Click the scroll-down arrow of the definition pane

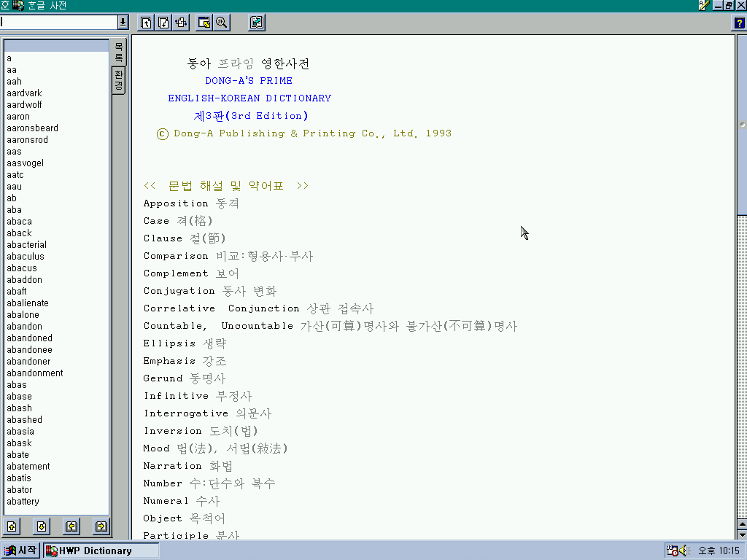coord(742,534)
